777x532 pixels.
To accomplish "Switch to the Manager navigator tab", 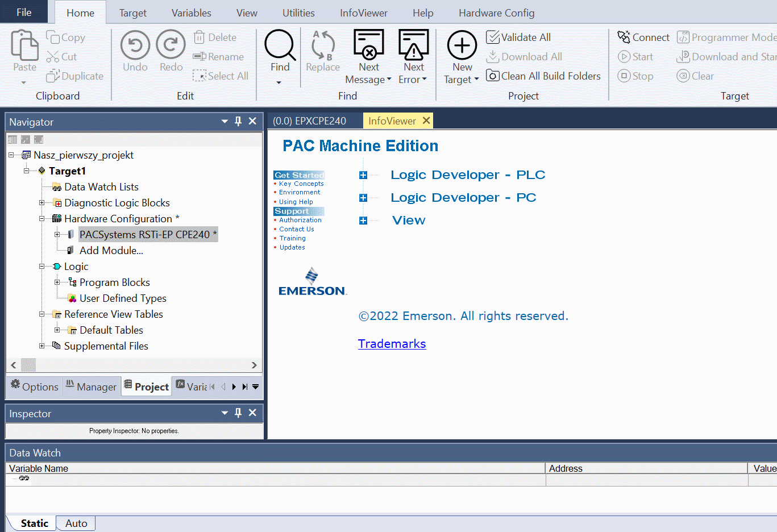I will pyautogui.click(x=91, y=386).
